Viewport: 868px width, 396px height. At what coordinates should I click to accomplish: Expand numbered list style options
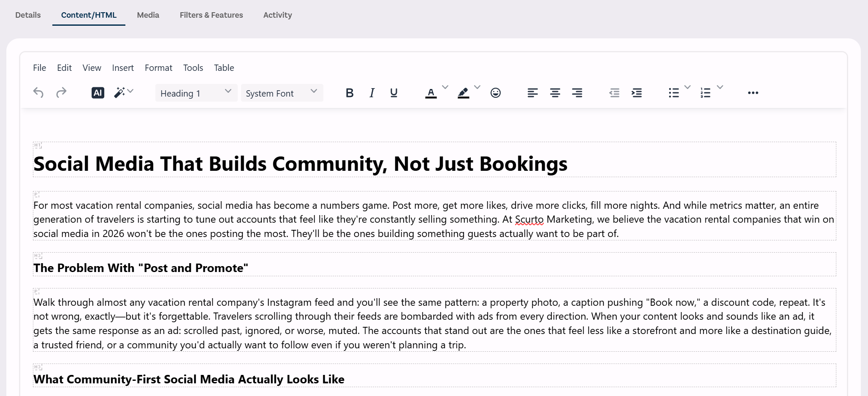click(x=720, y=87)
